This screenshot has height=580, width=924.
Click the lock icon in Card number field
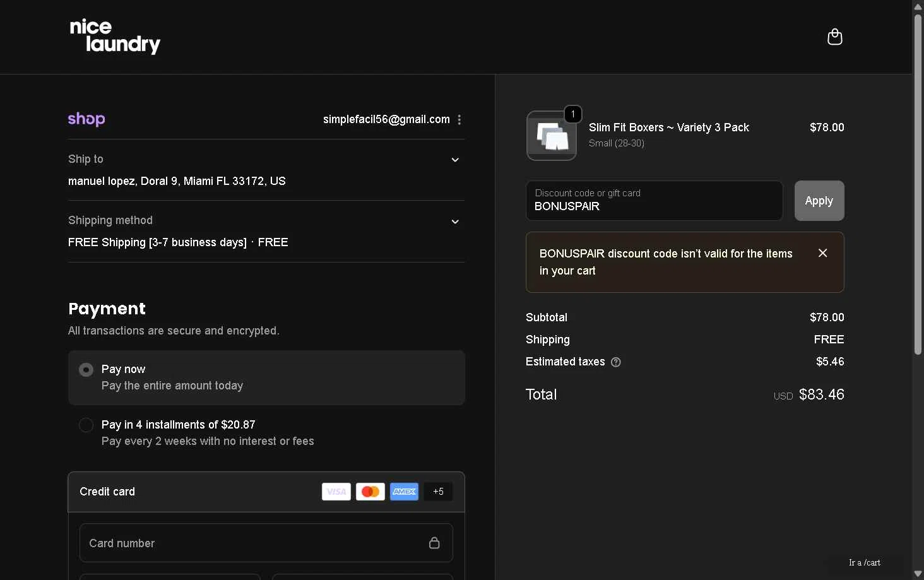coord(434,543)
